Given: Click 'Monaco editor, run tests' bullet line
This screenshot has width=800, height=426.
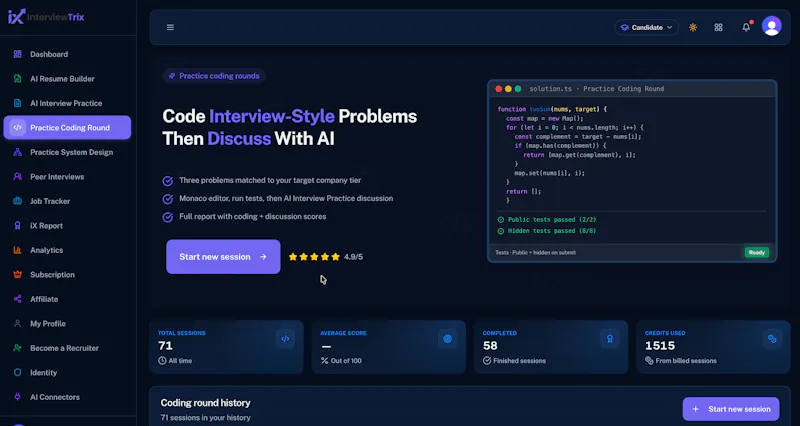Looking at the screenshot, I should 278,198.
